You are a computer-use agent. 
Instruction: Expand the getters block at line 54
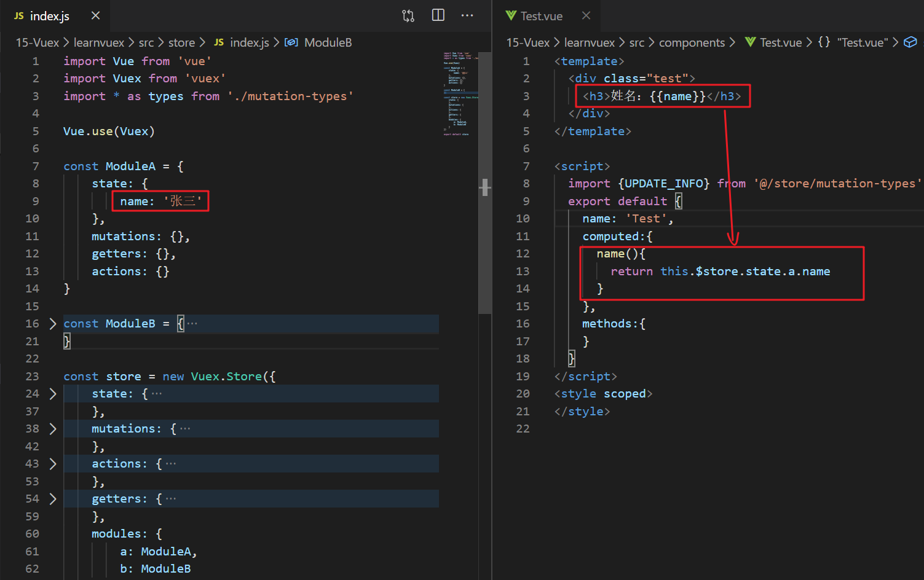tap(53, 499)
